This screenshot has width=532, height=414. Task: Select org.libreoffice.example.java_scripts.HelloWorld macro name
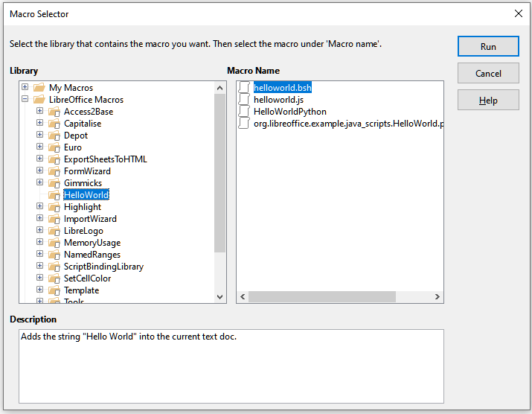348,124
